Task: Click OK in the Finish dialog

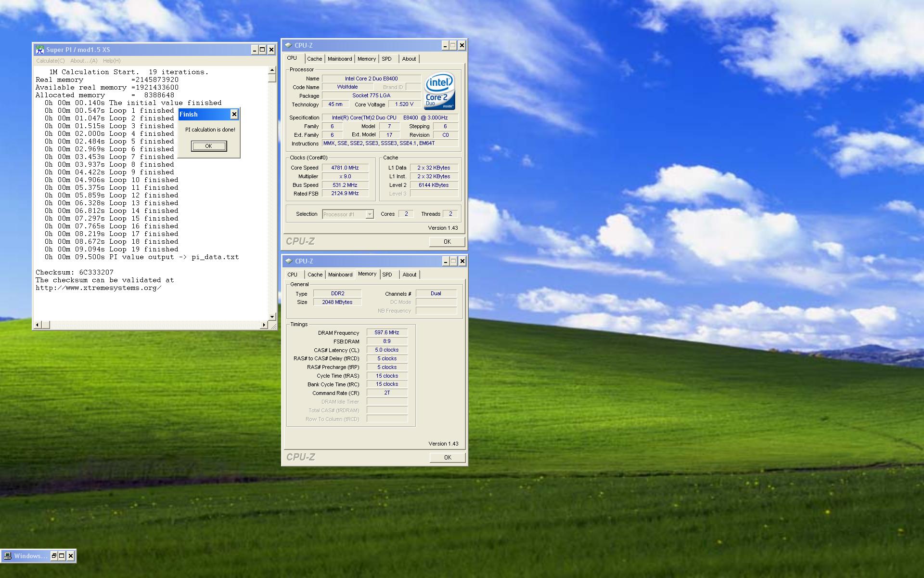Action: pyautogui.click(x=208, y=146)
